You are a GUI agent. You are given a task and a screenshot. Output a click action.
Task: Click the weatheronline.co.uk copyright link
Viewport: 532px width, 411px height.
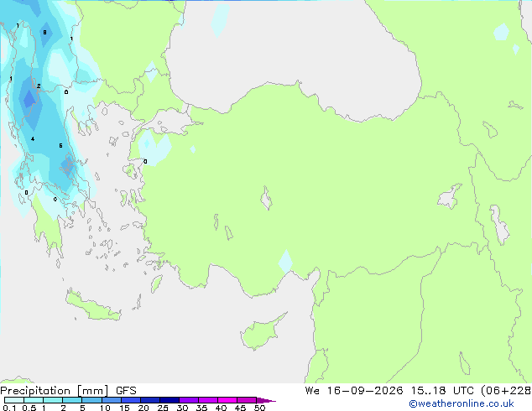click(461, 404)
